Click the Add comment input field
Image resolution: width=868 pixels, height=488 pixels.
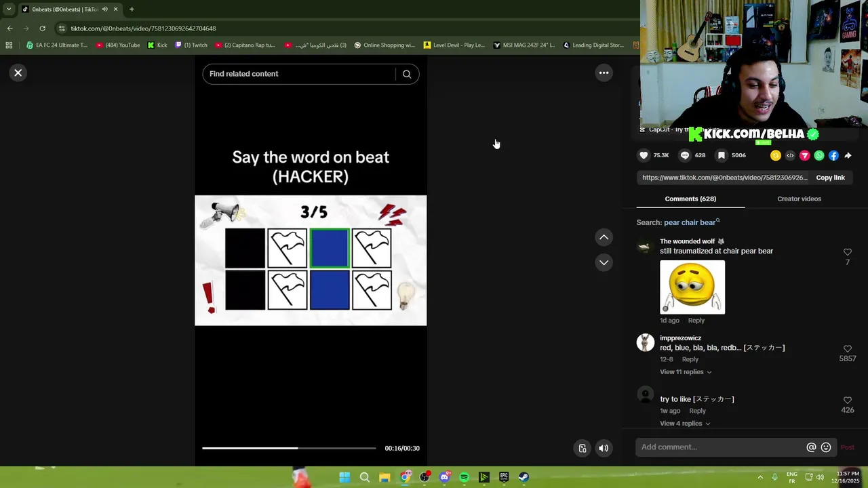click(x=721, y=447)
